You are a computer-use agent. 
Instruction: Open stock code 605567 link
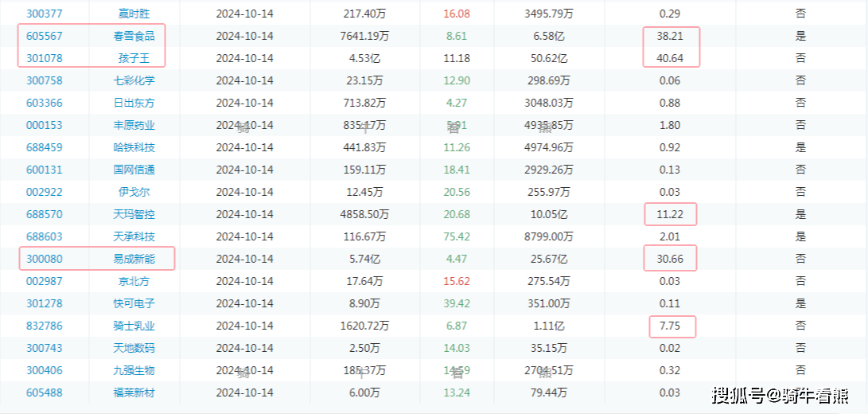(x=45, y=36)
